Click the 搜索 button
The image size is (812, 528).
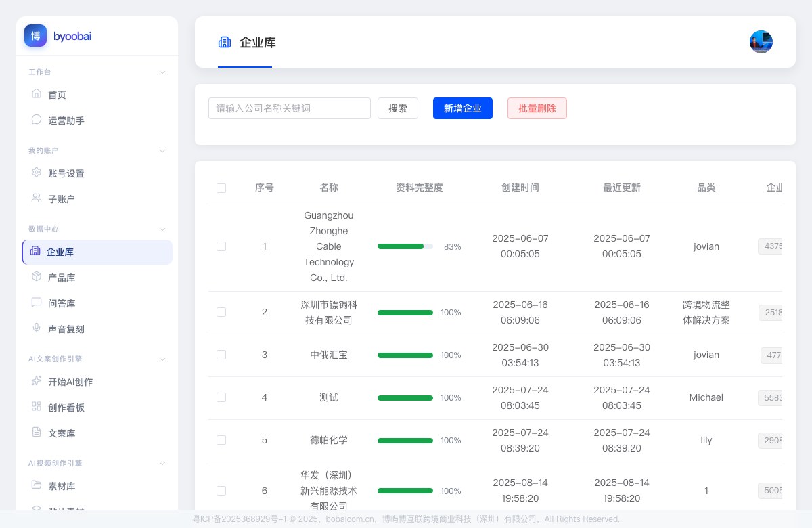398,108
